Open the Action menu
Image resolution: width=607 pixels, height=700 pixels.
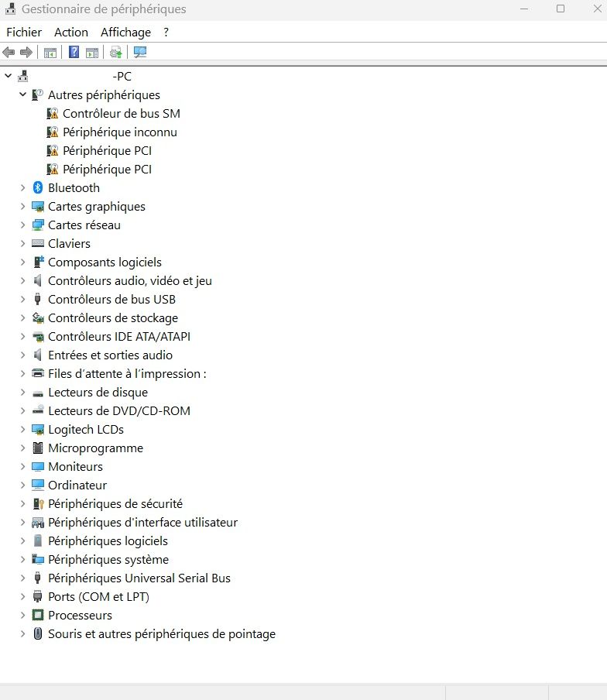[x=71, y=33]
